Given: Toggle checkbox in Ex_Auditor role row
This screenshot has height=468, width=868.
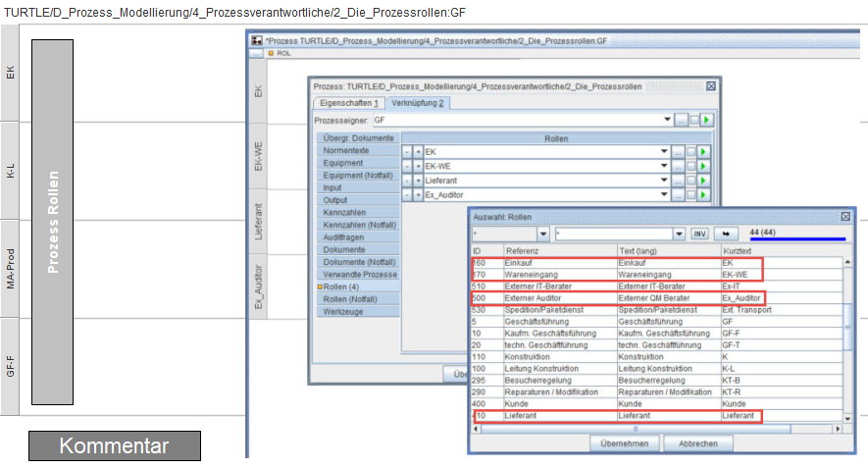Looking at the screenshot, I should (690, 195).
